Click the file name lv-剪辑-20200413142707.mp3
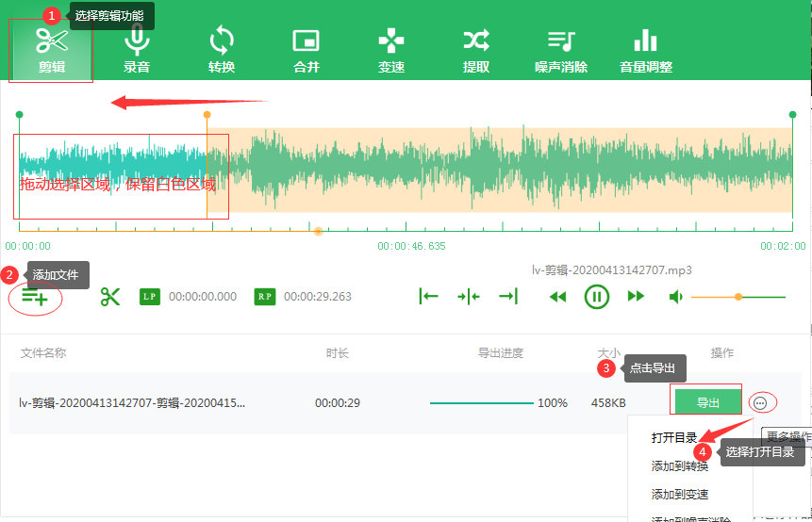Screen dimensions: 812x522 (611, 270)
